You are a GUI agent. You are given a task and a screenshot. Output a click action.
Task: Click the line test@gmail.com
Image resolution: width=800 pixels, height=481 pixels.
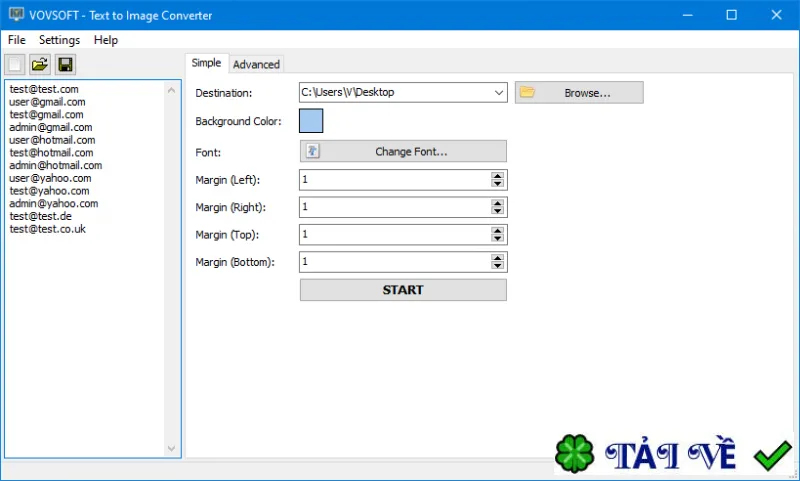pyautogui.click(x=46, y=115)
